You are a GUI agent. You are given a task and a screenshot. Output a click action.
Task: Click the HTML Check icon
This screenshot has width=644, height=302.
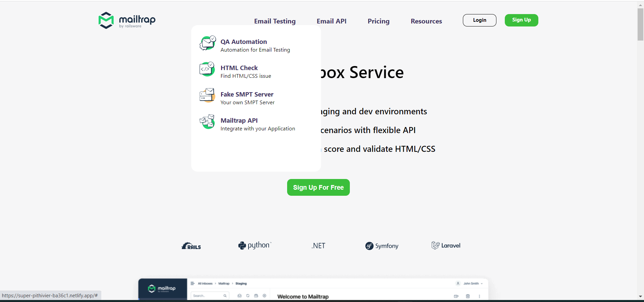tap(207, 69)
